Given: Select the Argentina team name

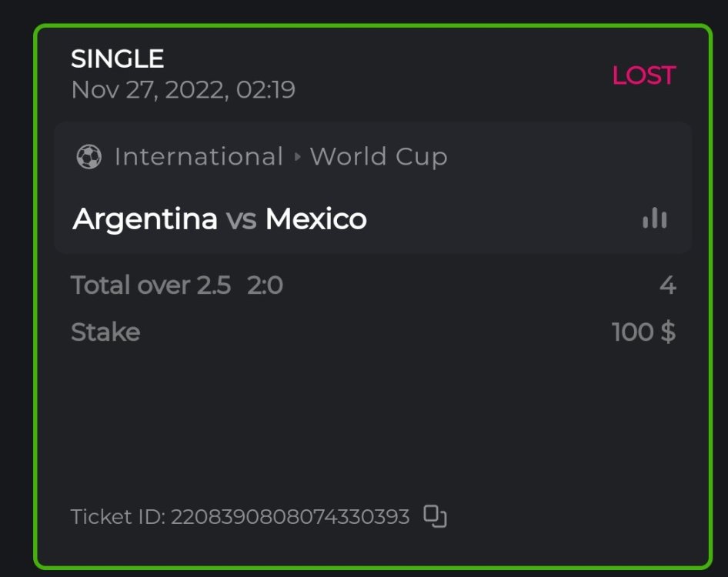Looking at the screenshot, I should (145, 219).
